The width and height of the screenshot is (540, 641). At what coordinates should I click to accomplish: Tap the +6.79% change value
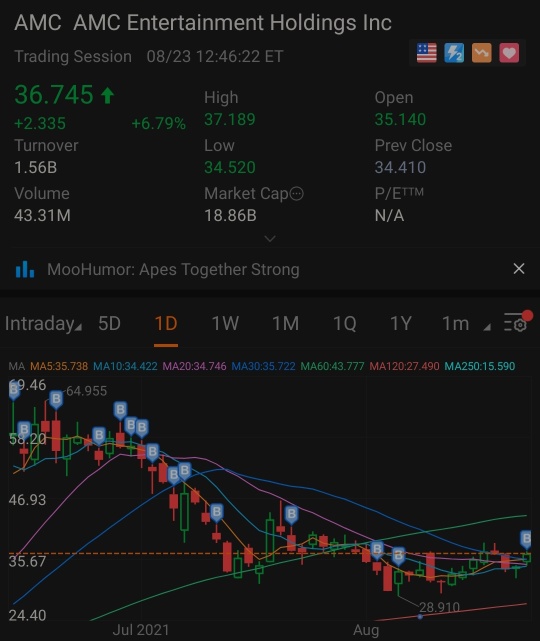coord(159,123)
